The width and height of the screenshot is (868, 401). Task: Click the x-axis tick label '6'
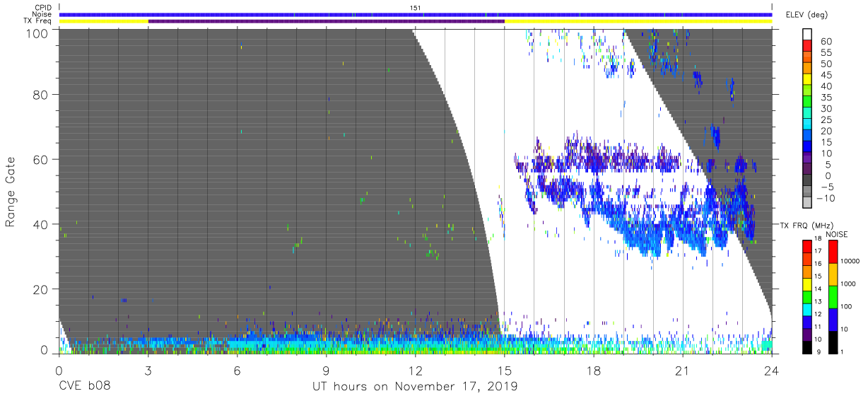[x=237, y=371]
